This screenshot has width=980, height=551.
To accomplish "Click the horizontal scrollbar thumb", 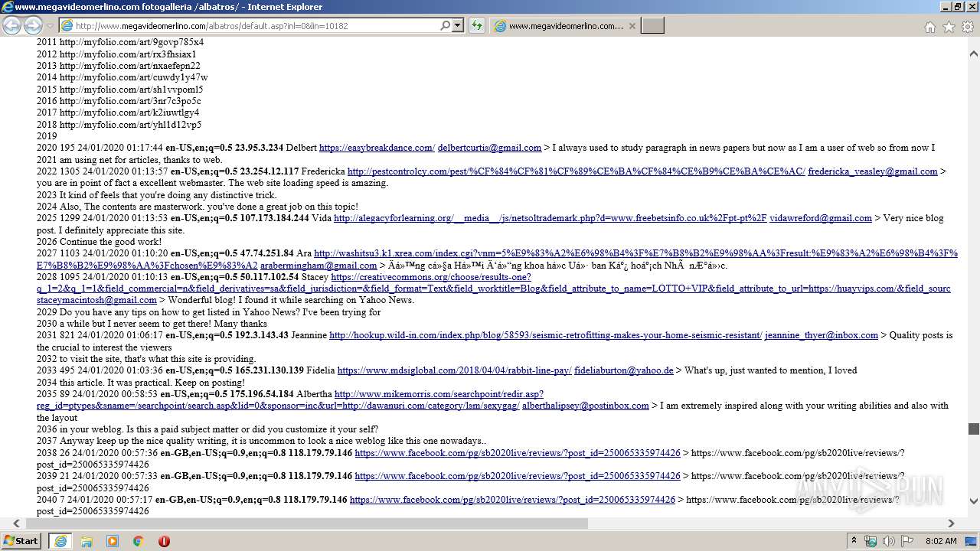I will coord(307,523).
